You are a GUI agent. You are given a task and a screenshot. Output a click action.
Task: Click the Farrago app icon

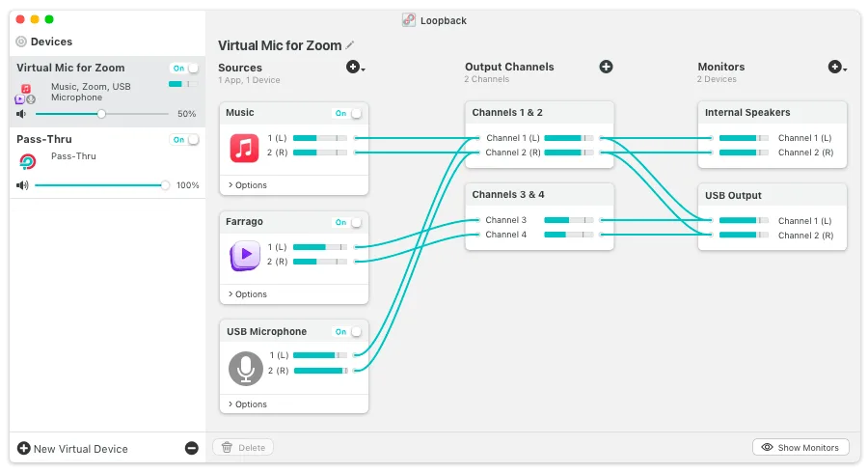coord(245,256)
